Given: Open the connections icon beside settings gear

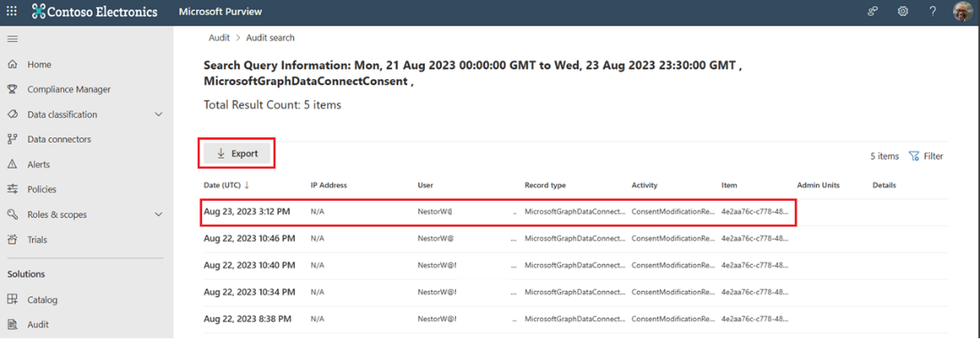Looking at the screenshot, I should tap(873, 12).
